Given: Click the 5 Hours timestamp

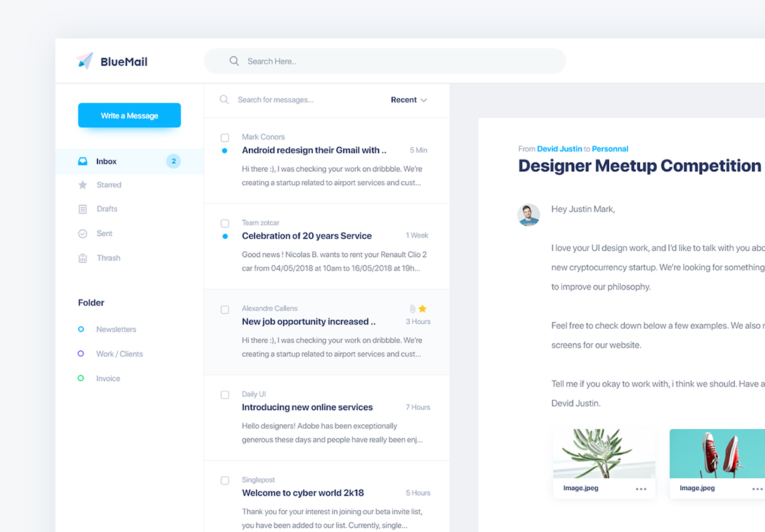Looking at the screenshot, I should tap(418, 493).
